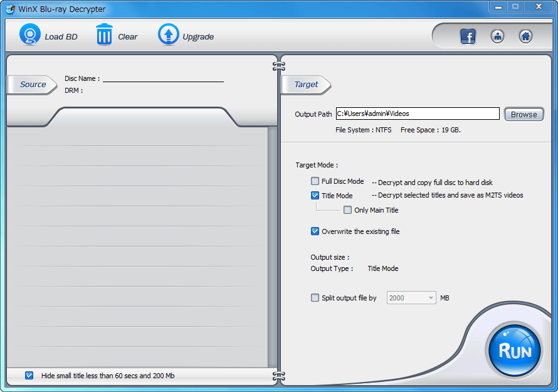The width and height of the screenshot is (558, 392).
Task: Click the Clear text label
Action: 127,36
